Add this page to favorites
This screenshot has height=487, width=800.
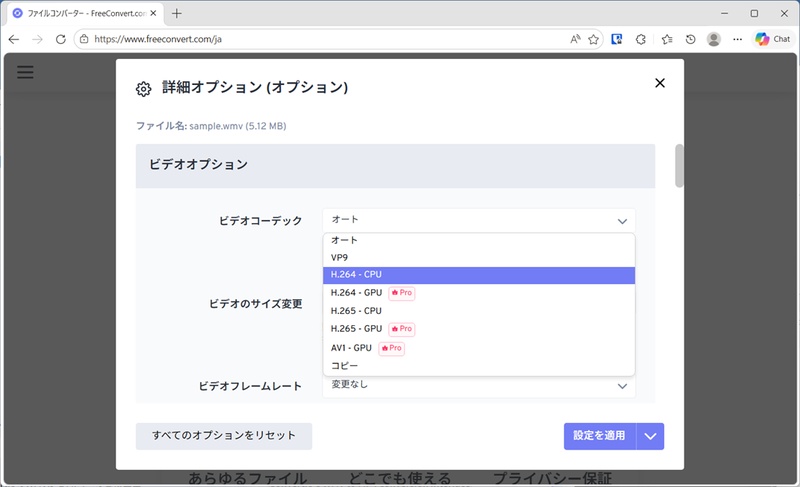pyautogui.click(x=593, y=39)
